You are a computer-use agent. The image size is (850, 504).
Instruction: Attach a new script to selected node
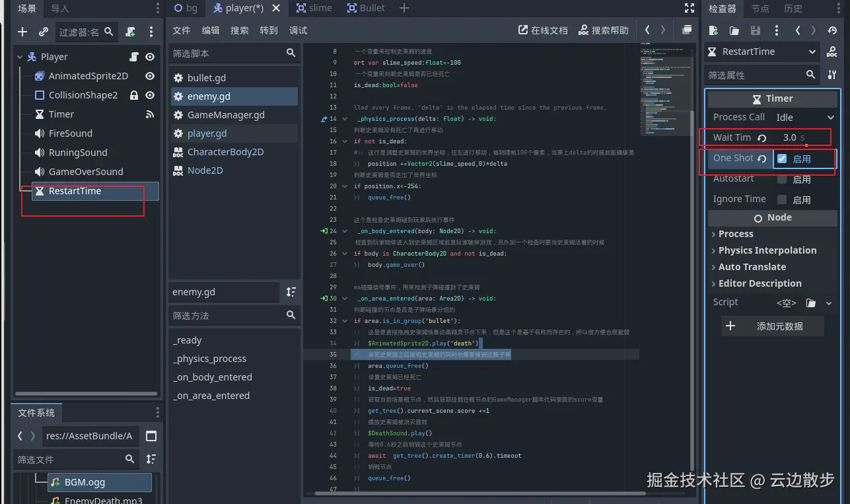131,32
